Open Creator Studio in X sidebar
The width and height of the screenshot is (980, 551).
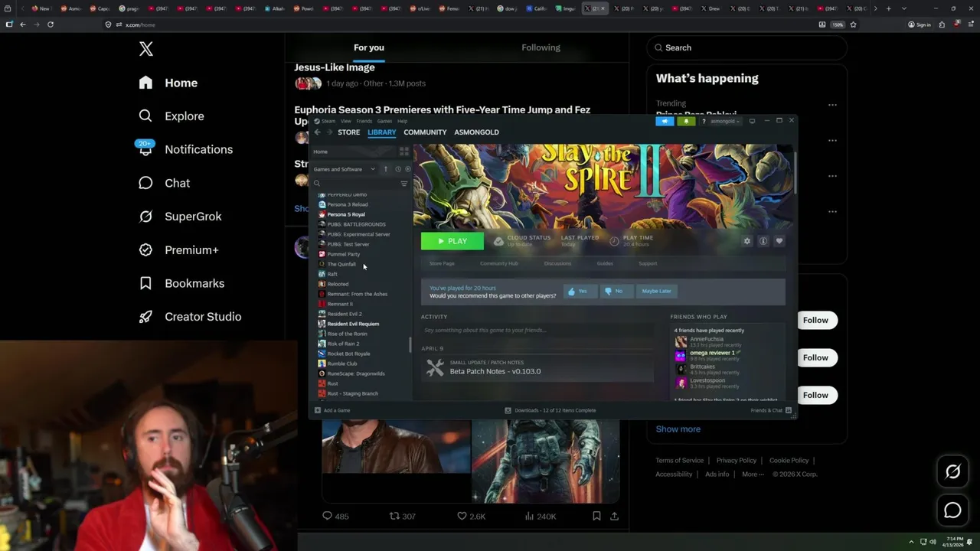(x=190, y=317)
